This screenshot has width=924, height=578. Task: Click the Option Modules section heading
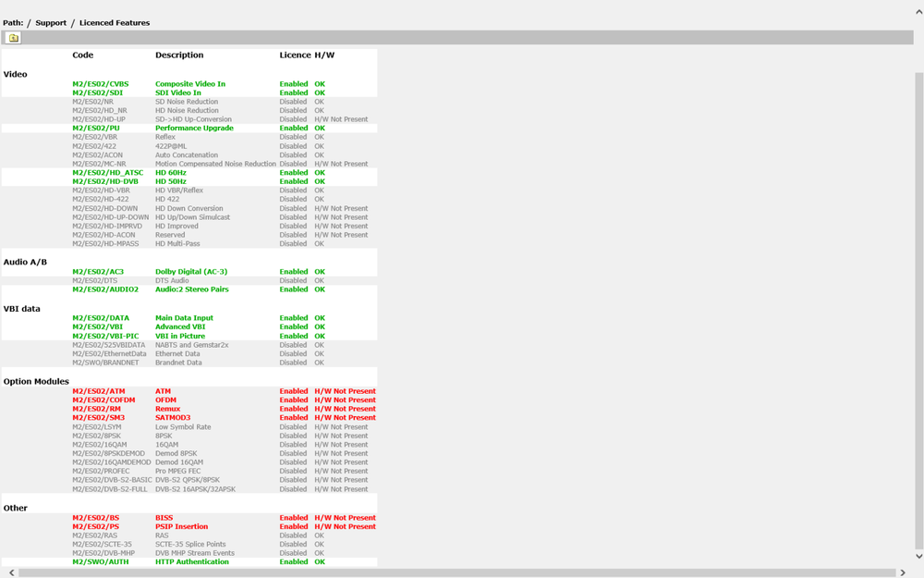pyautogui.click(x=36, y=381)
